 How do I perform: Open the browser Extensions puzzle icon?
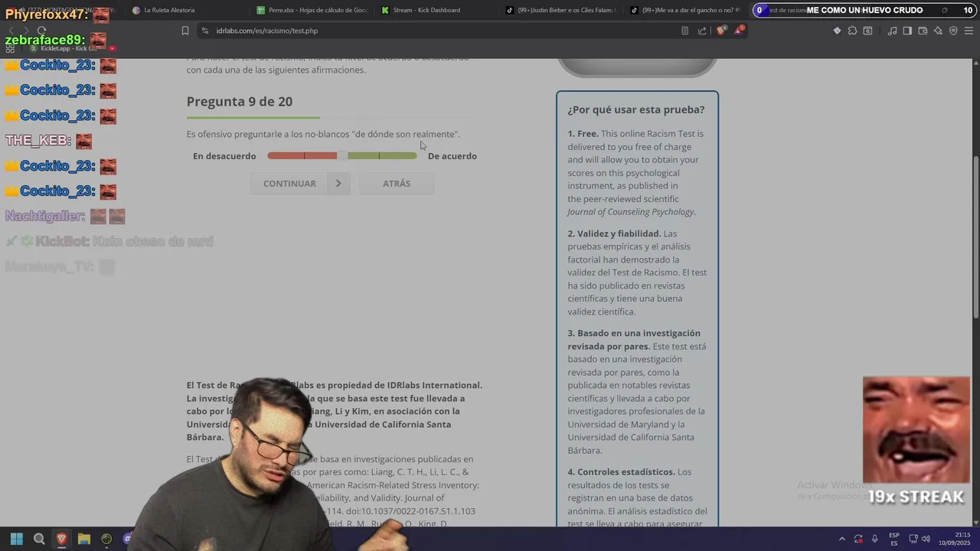[x=852, y=31]
